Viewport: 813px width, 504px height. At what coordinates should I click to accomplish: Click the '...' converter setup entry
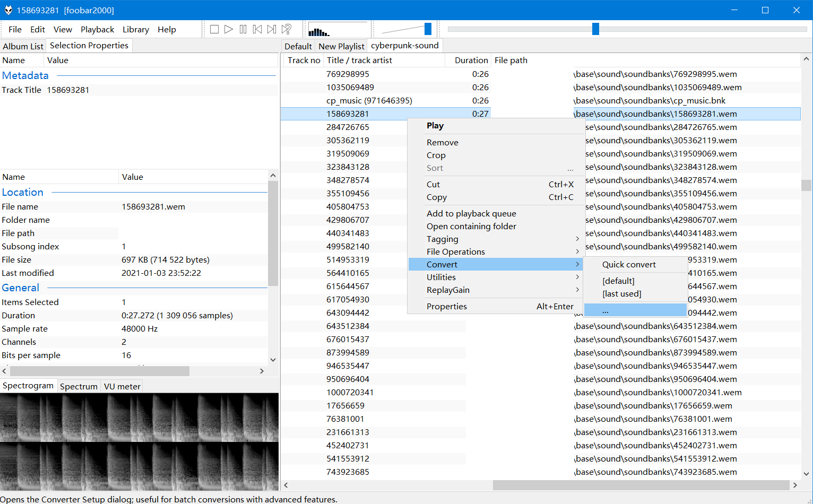tap(635, 310)
